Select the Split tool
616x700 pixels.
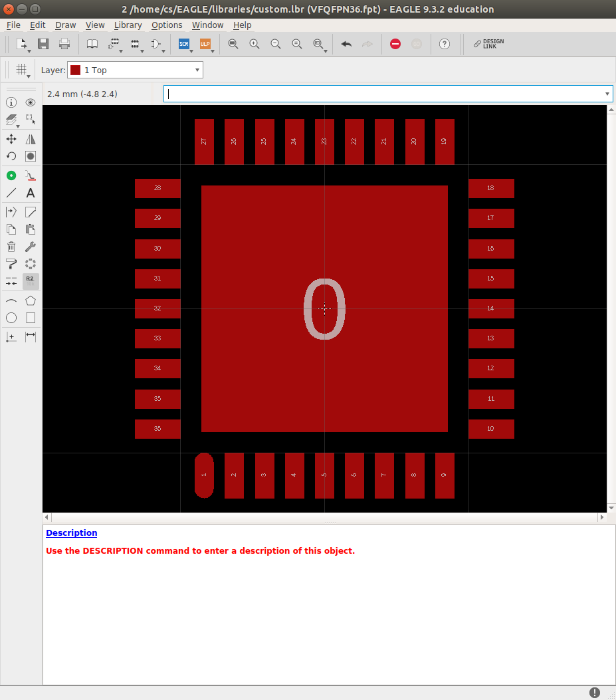[11, 212]
